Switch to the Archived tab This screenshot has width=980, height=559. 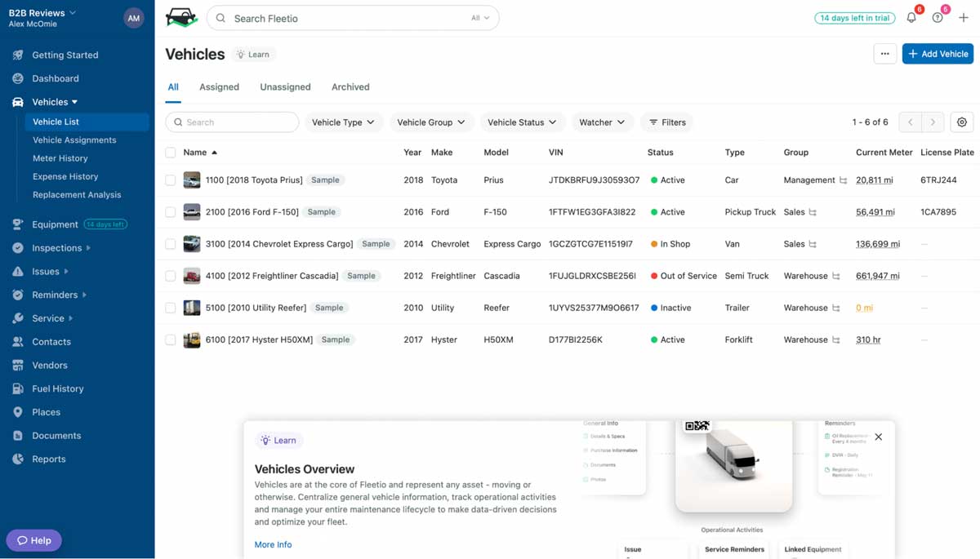(350, 87)
